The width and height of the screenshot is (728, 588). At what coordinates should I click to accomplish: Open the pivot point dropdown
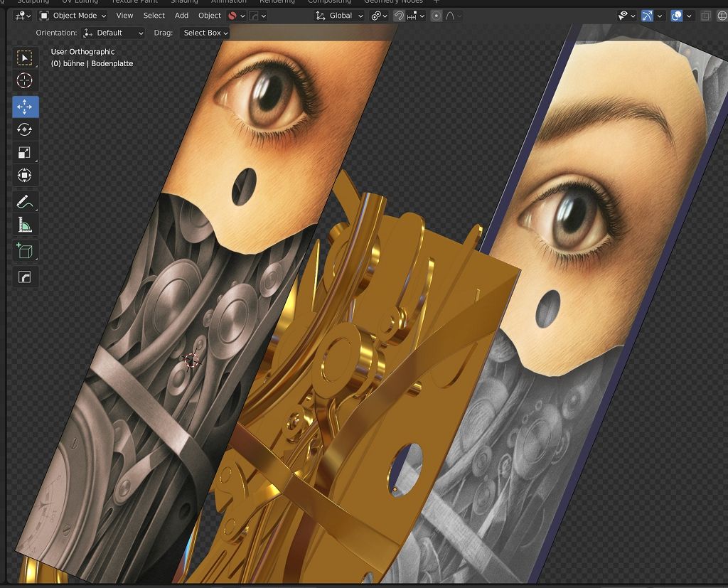(379, 16)
